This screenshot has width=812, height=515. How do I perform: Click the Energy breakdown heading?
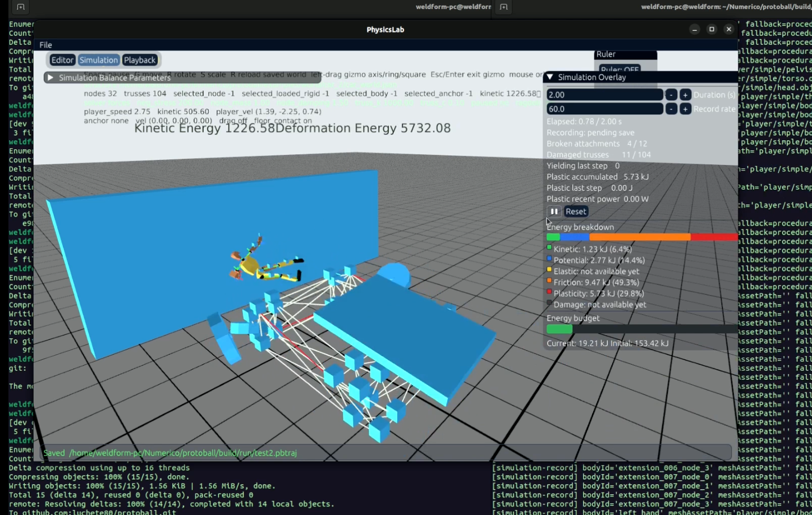pos(580,227)
